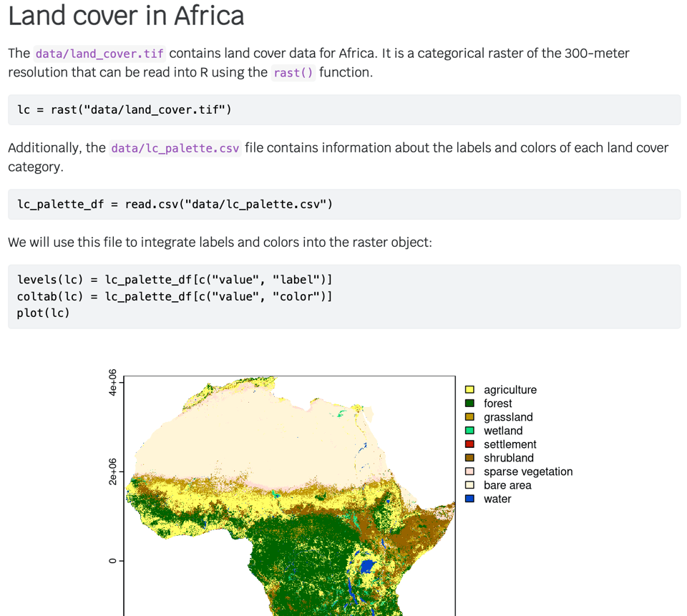
Task: Click the data/land_cover.tif inline code
Action: pyautogui.click(x=99, y=54)
